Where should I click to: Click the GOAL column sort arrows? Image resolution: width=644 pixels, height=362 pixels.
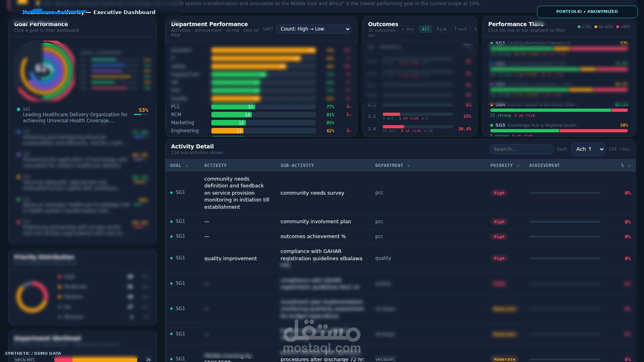(187, 166)
